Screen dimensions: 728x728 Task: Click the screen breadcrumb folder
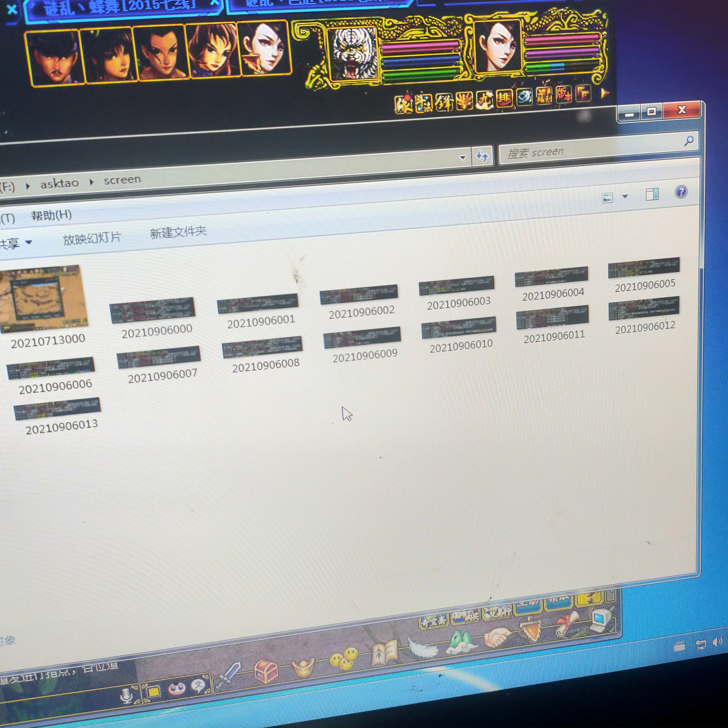[122, 180]
